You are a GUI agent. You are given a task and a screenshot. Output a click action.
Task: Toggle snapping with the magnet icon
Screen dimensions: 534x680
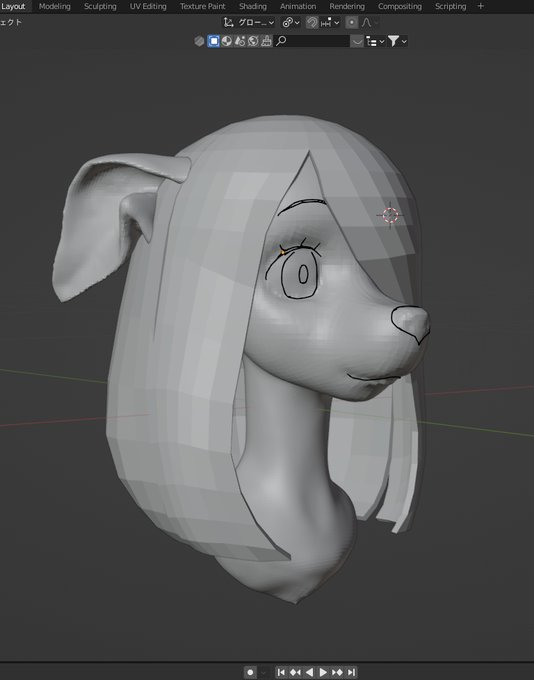(x=311, y=23)
